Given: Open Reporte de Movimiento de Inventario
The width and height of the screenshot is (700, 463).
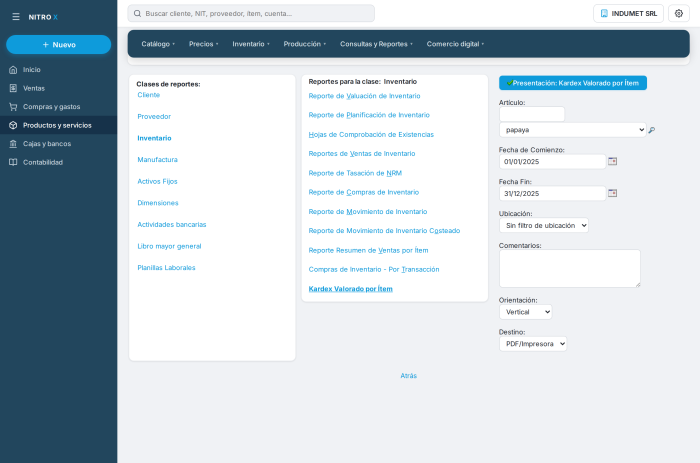Looking at the screenshot, I should tap(368, 211).
